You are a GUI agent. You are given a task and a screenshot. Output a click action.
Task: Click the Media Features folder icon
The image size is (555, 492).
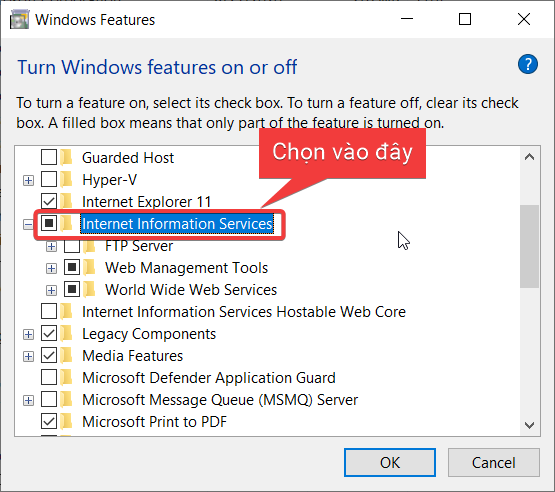click(66, 355)
